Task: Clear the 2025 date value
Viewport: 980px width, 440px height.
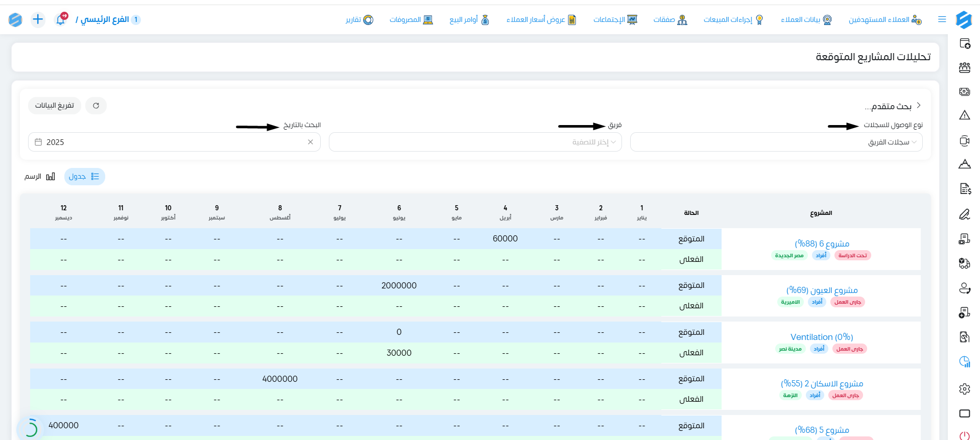Action: tap(310, 142)
